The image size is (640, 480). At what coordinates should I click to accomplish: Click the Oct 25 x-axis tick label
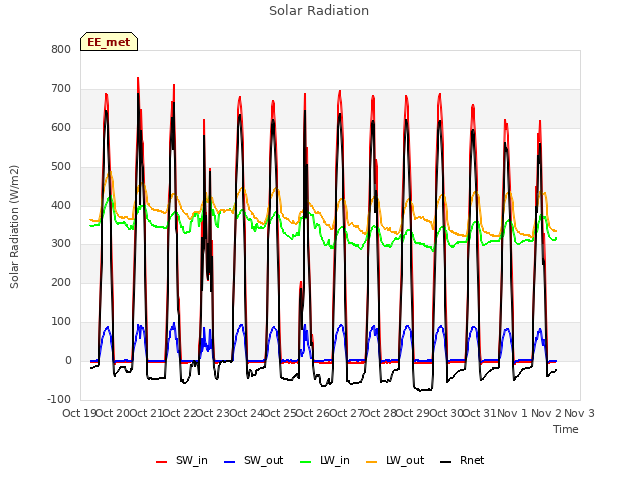279,413
